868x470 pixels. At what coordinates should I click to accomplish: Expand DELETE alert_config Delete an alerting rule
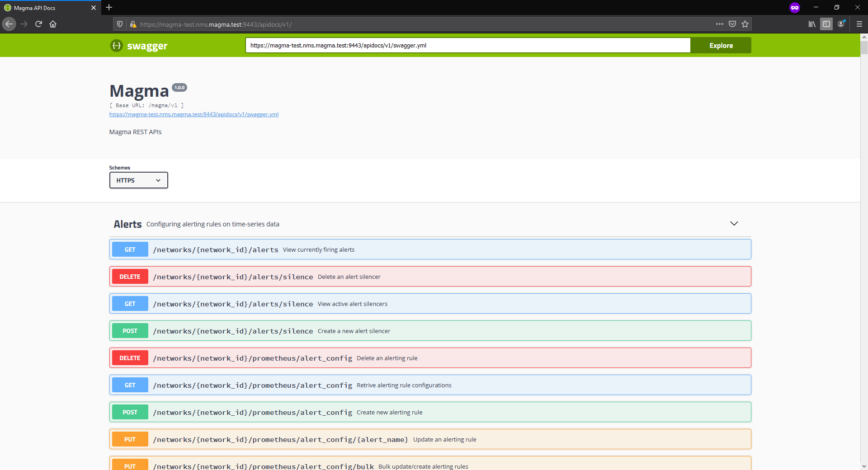point(430,358)
